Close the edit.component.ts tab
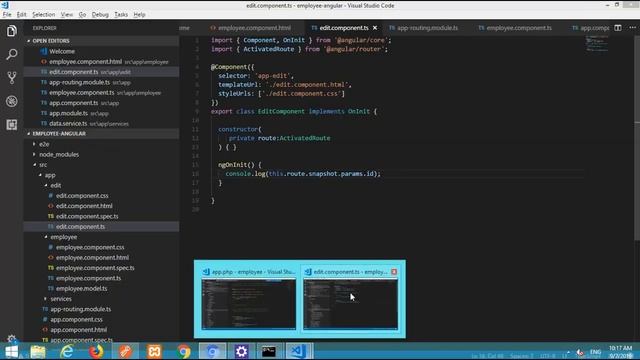The image size is (640, 360). pos(375,28)
